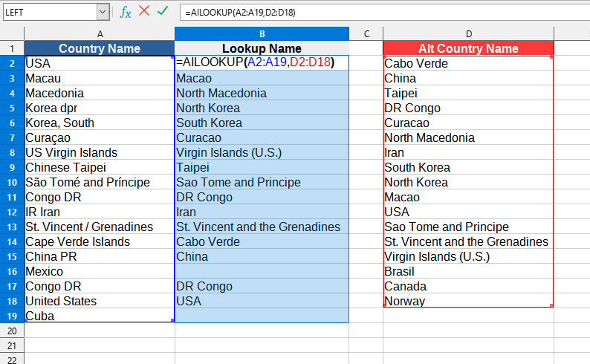Open the Function Wizard fx icon

(126, 12)
